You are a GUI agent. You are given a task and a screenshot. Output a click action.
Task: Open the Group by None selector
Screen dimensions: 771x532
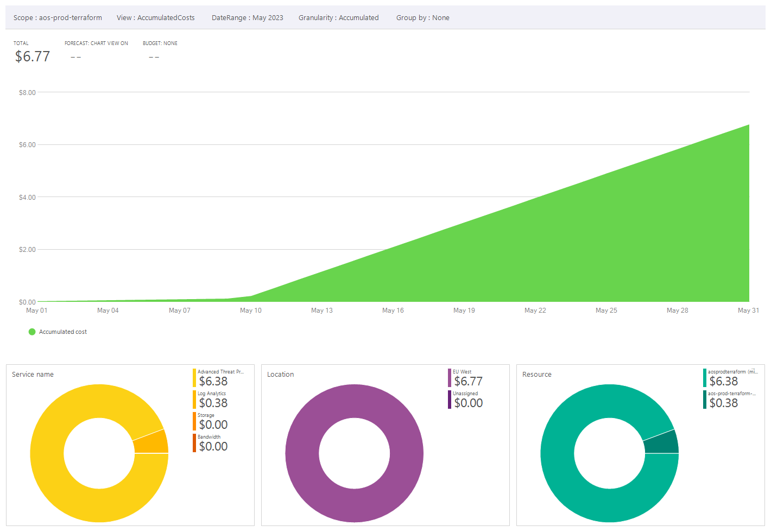click(x=423, y=17)
